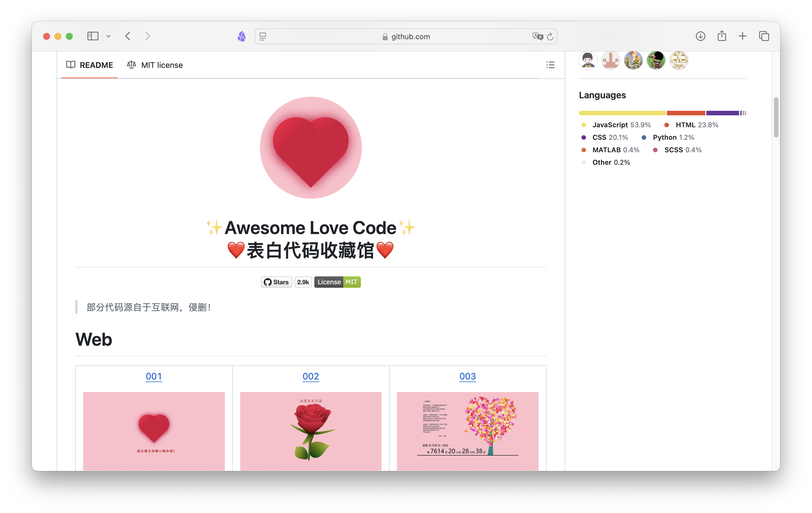Click the purple extension icon by the address bar
This screenshot has height=513, width=812.
241,36
